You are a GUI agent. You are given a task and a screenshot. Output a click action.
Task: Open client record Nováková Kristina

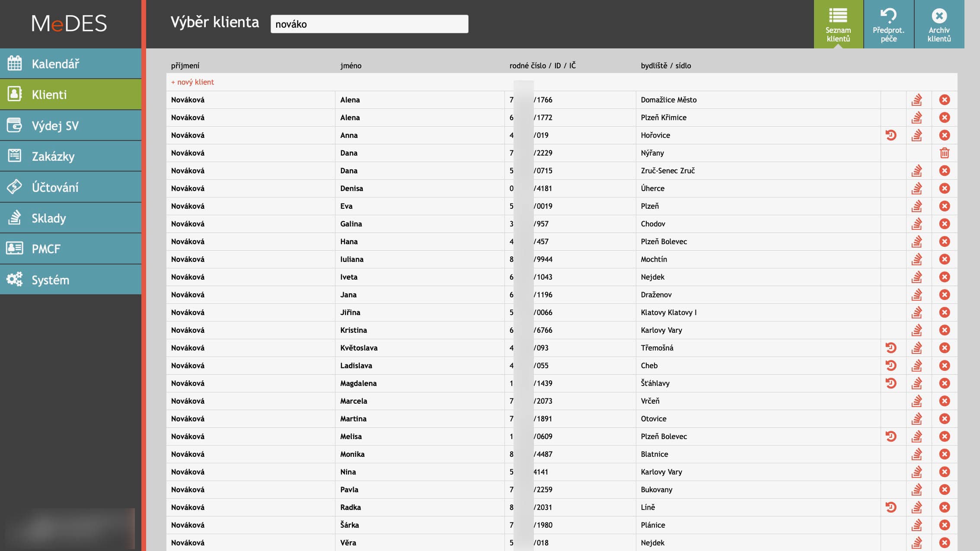point(188,330)
